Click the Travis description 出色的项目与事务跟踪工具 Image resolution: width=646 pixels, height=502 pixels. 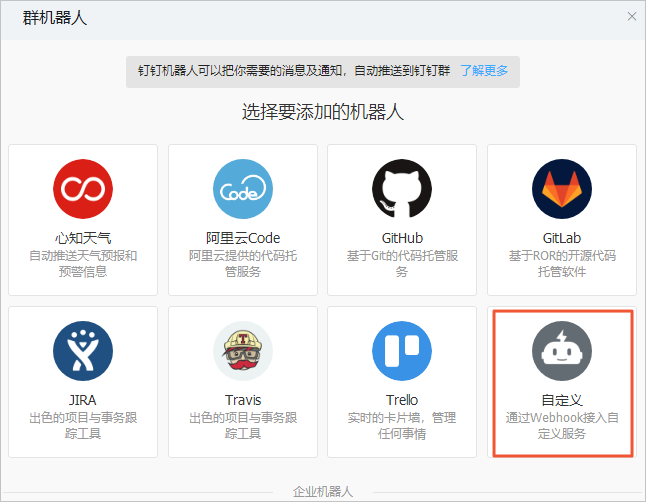click(243, 425)
